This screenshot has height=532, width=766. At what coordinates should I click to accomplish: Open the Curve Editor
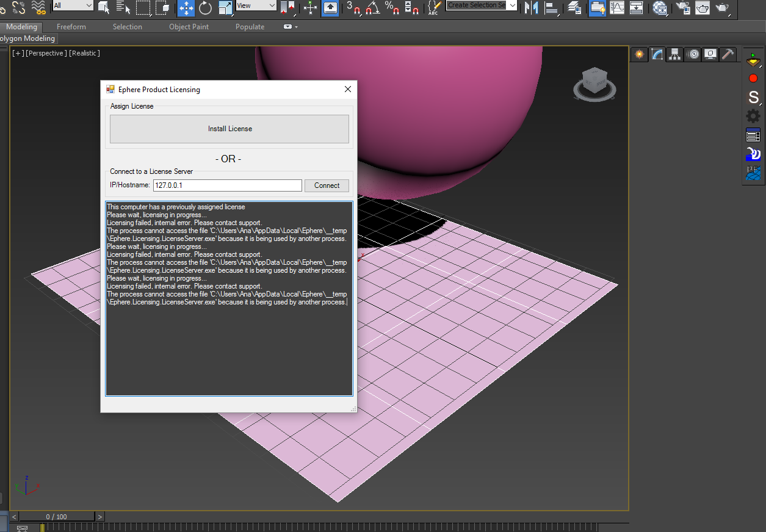(x=618, y=7)
